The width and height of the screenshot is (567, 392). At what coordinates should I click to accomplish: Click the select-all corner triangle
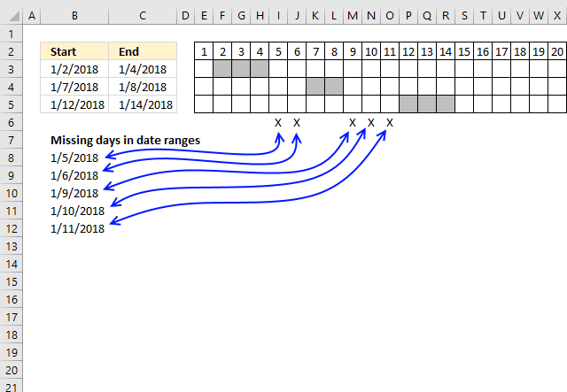coord(13,16)
